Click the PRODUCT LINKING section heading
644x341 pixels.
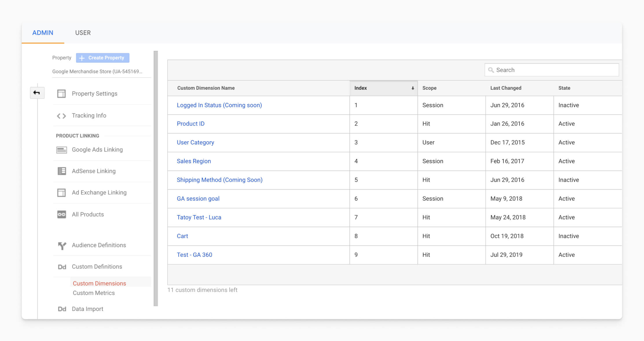pyautogui.click(x=78, y=136)
